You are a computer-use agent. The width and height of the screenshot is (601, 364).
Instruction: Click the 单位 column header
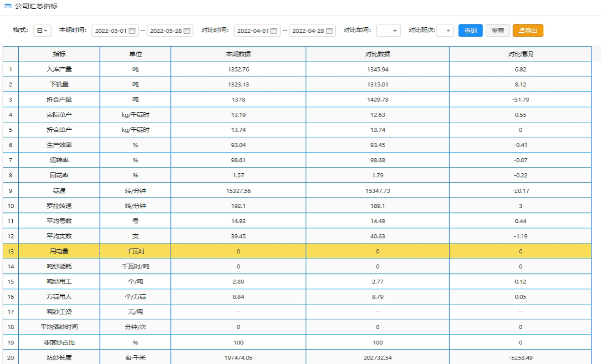136,54
